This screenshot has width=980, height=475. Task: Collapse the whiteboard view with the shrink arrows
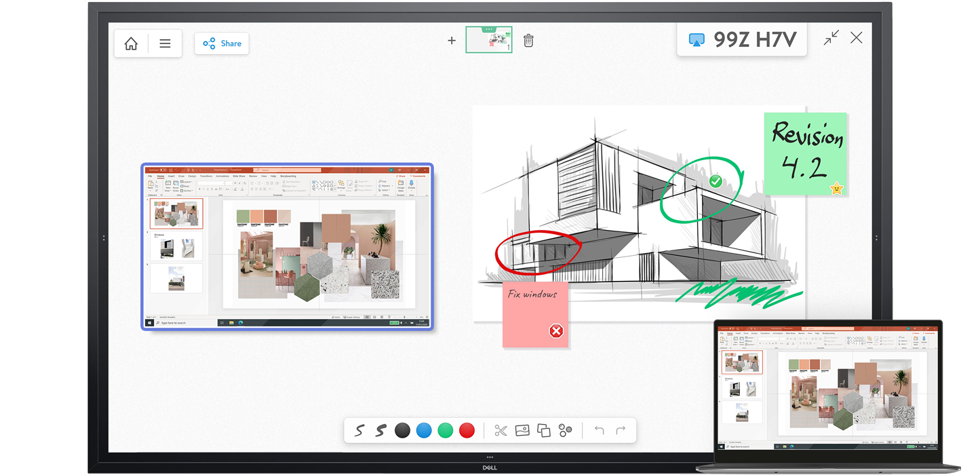pos(831,38)
